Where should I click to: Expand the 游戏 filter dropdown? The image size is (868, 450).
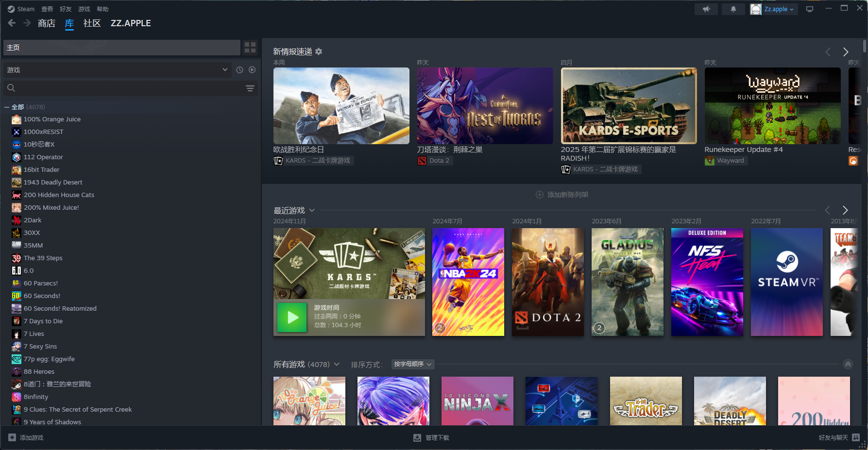[117, 70]
